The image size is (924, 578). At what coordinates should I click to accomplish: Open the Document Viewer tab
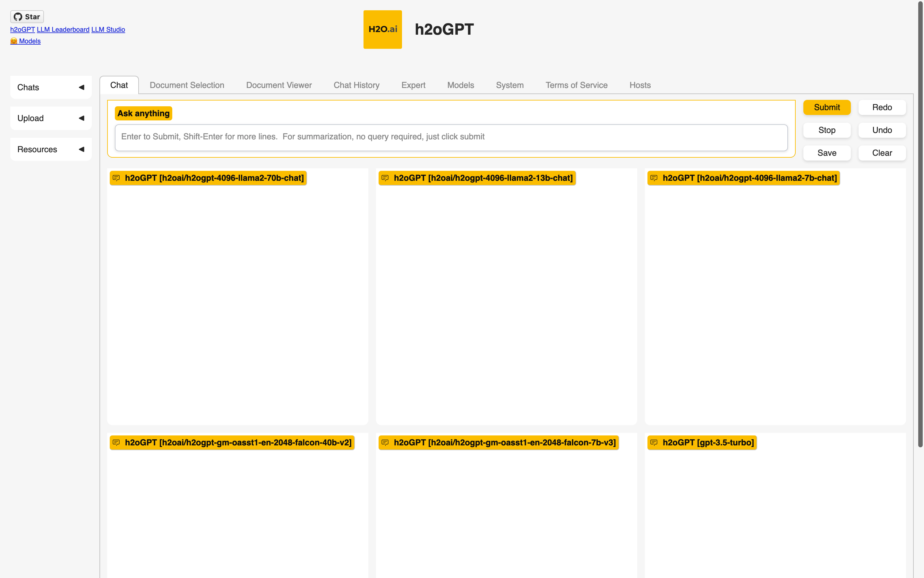279,85
